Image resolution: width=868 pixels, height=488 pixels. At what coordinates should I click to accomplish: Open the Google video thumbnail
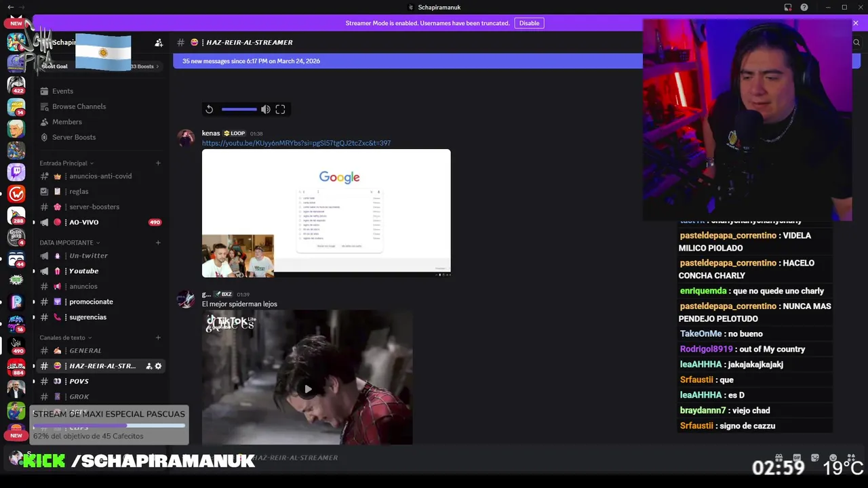tap(326, 213)
